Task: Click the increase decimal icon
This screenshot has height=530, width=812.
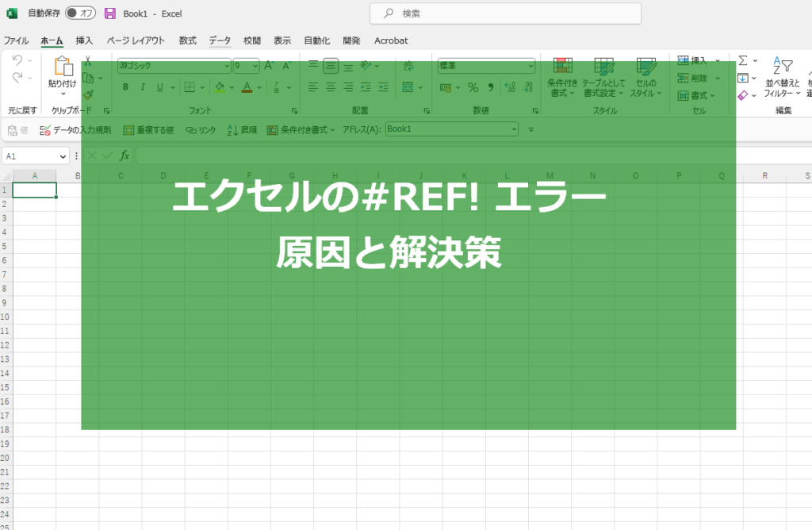Action: [x=510, y=87]
